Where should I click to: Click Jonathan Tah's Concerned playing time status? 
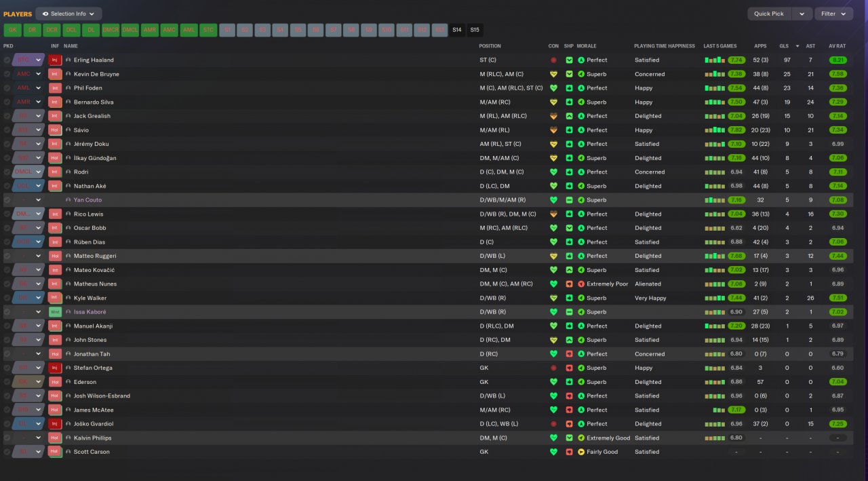(x=650, y=354)
